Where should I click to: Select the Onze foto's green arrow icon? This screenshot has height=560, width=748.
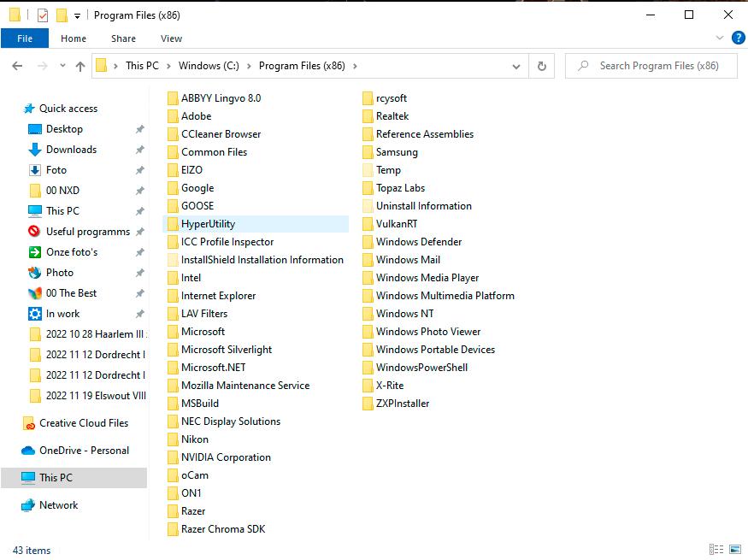click(35, 252)
